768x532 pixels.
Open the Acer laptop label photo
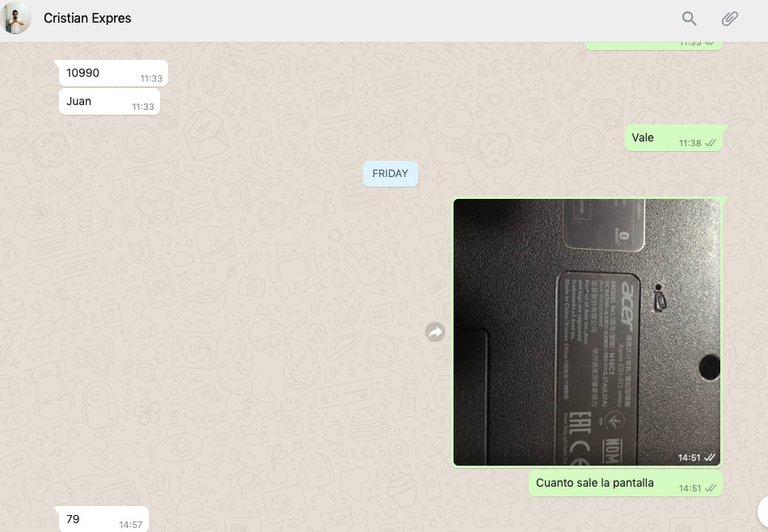click(587, 332)
